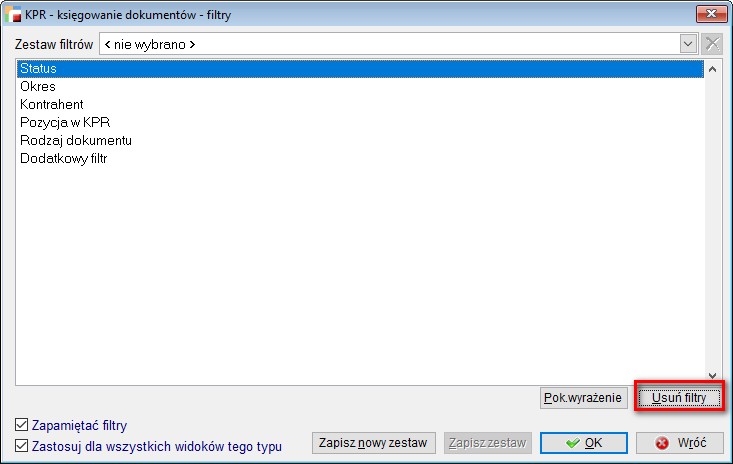Click the filter list scrollbar up arrow
This screenshot has width=733, height=464.
(712, 70)
